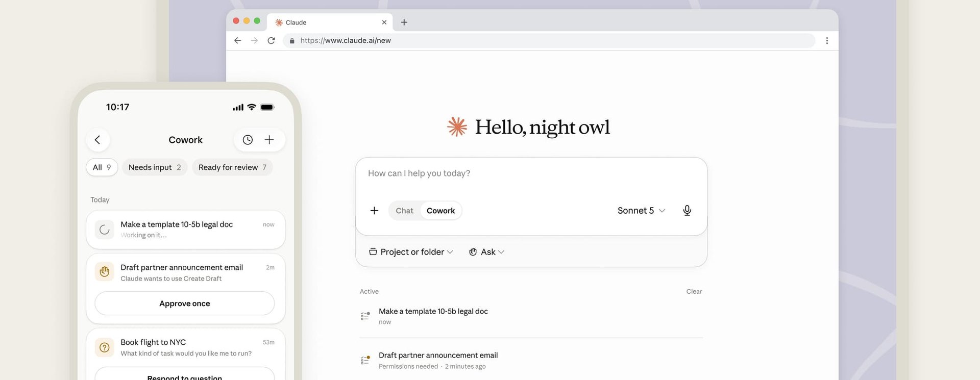This screenshot has height=380, width=980.
Task: Go back using the phone back arrow
Action: pyautogui.click(x=97, y=140)
